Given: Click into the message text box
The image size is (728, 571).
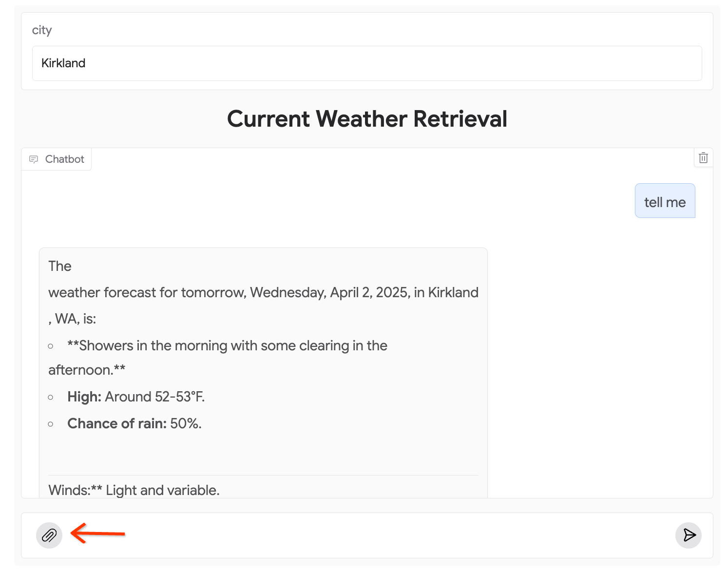Looking at the screenshot, I should pyautogui.click(x=365, y=535).
